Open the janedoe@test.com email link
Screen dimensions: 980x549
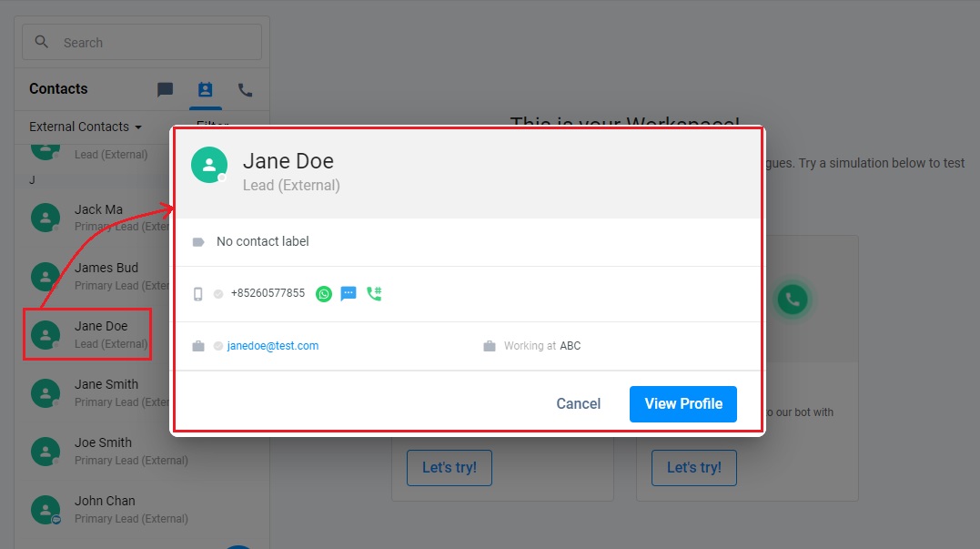tap(273, 346)
